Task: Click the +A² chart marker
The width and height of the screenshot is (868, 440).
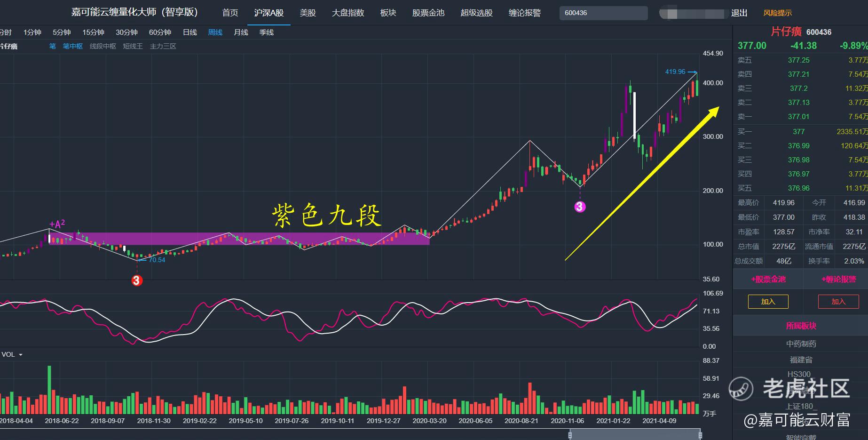Action: (57, 224)
